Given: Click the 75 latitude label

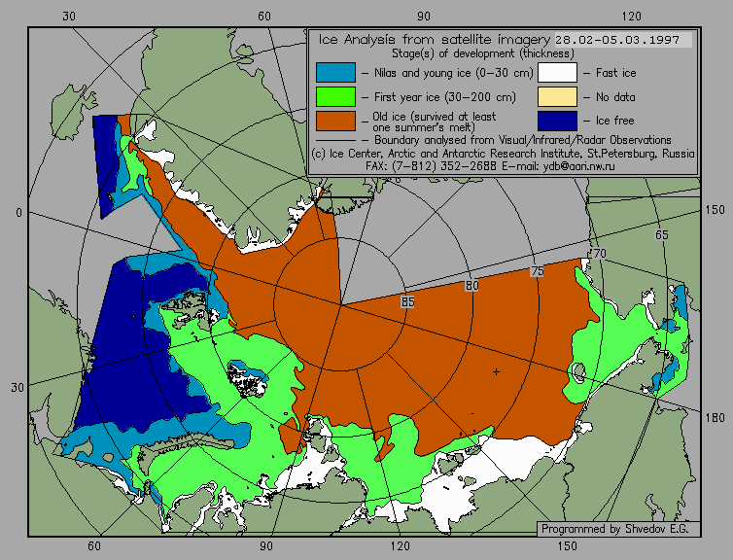Looking at the screenshot, I should click(x=538, y=271).
